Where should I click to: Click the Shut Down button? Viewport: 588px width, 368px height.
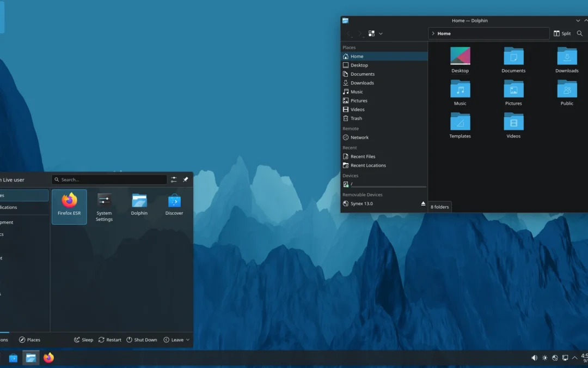click(x=142, y=340)
